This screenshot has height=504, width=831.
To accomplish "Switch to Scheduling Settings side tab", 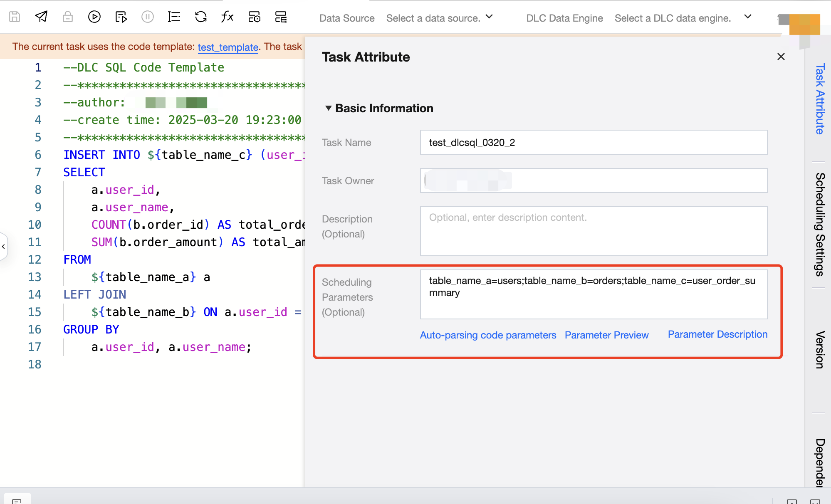I will (x=819, y=225).
